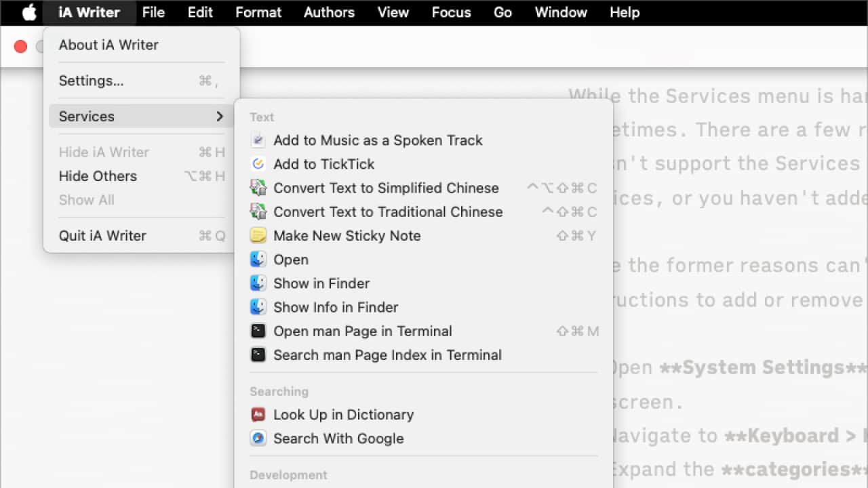868x488 pixels.
Task: Click the Finder icon next to Open
Action: tap(258, 259)
